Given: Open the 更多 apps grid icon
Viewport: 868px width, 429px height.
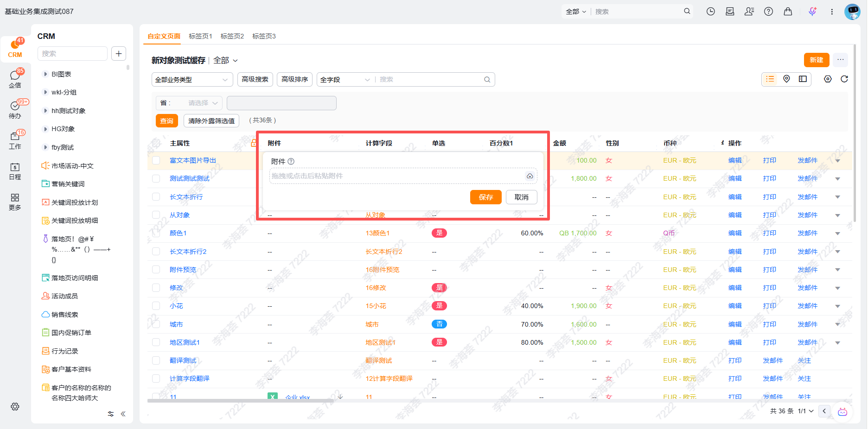Looking at the screenshot, I should 15,202.
